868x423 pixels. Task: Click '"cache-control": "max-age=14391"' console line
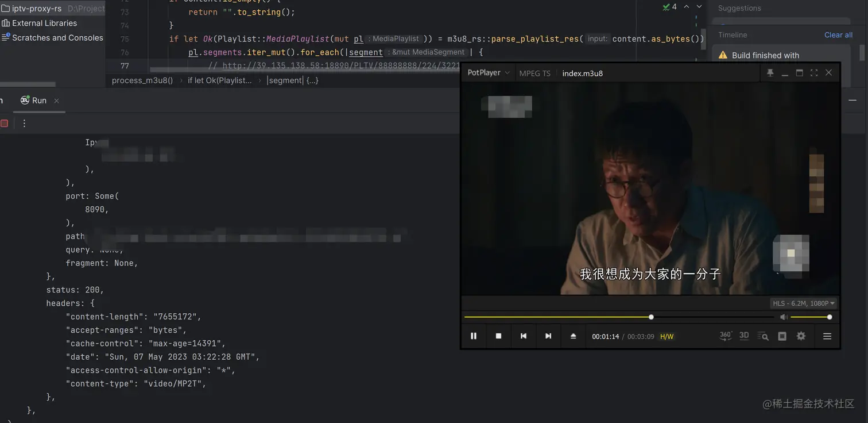pyautogui.click(x=145, y=343)
